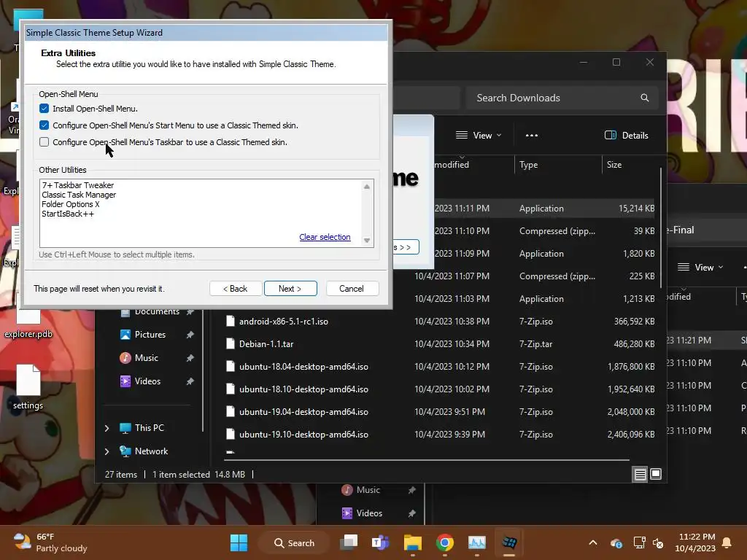Open View dropdown in background Explorer window
Screen dimensions: 747x560
coord(700,267)
